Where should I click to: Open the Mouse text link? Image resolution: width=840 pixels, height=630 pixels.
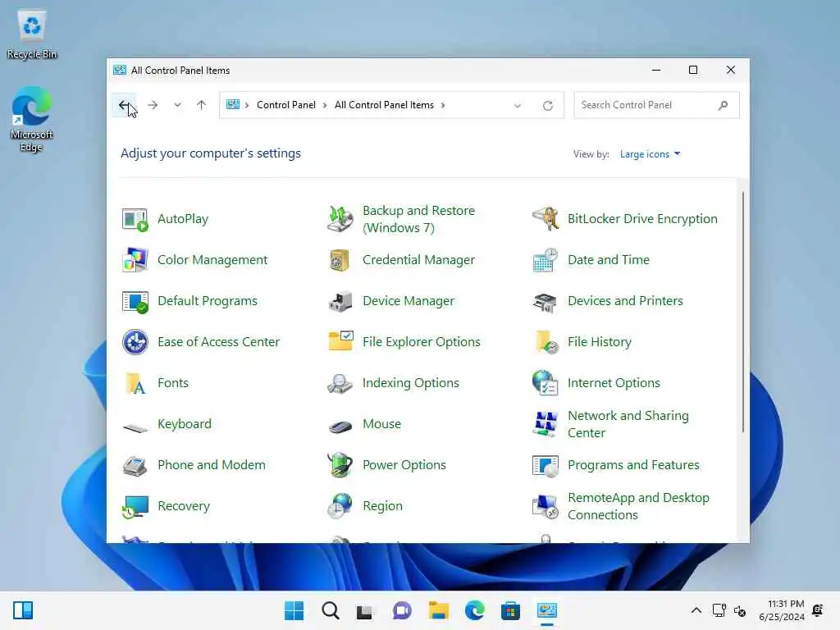click(x=381, y=424)
